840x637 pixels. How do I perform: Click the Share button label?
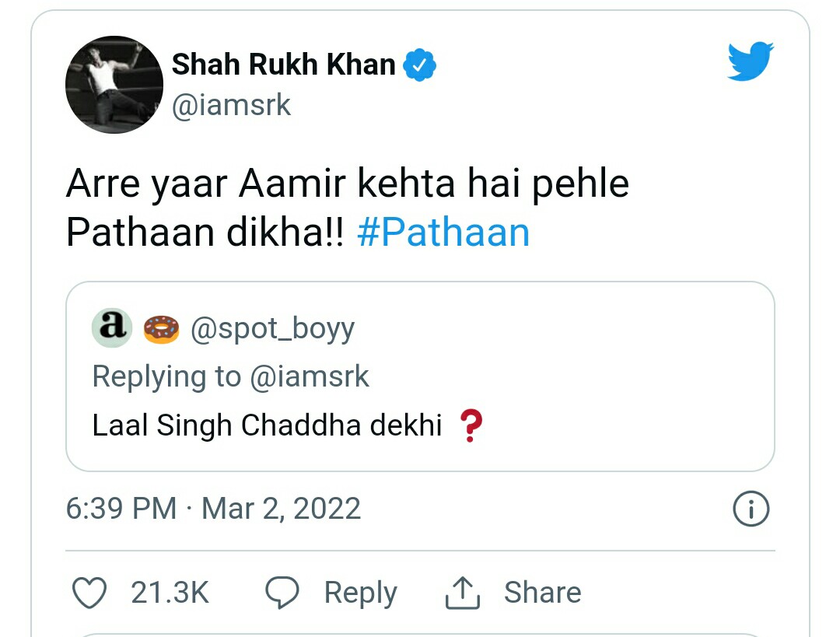tap(543, 593)
